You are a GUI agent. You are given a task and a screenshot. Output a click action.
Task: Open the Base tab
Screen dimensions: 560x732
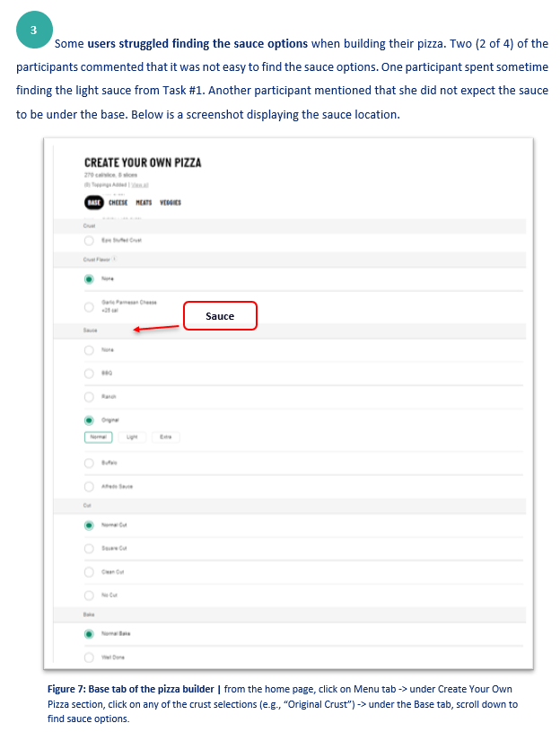coord(93,203)
